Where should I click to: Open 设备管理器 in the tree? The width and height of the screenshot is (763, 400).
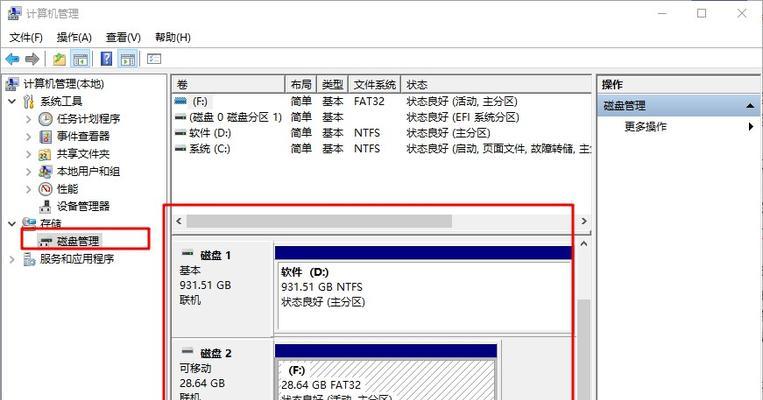tap(83, 206)
